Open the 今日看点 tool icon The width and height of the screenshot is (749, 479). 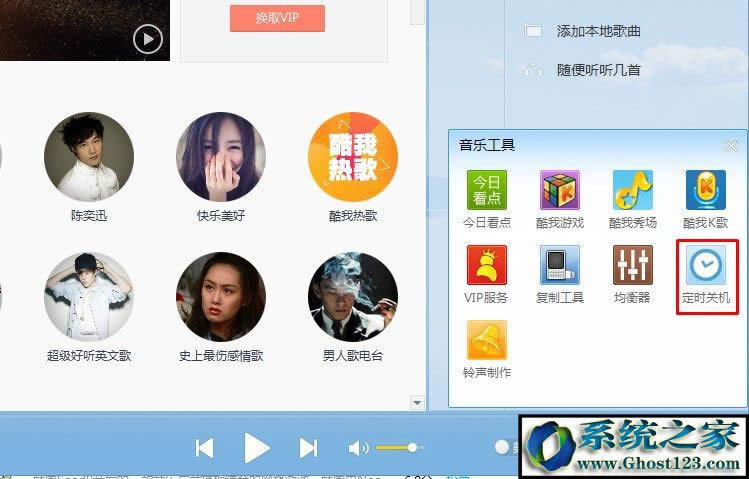coord(486,190)
